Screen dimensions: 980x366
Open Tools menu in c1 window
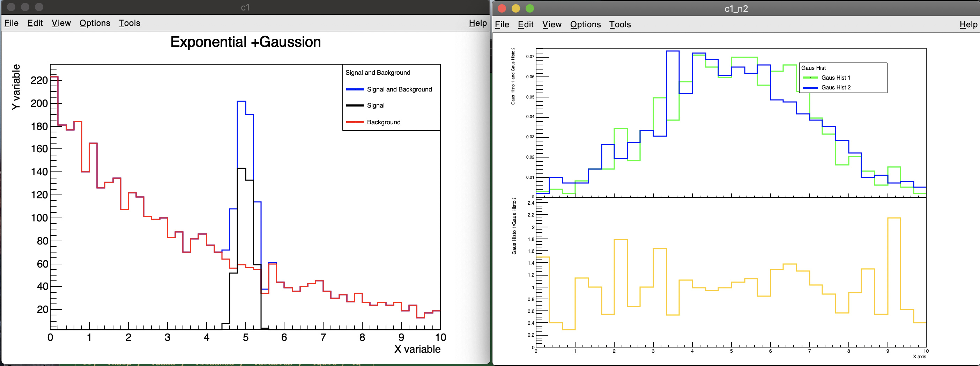pyautogui.click(x=129, y=23)
